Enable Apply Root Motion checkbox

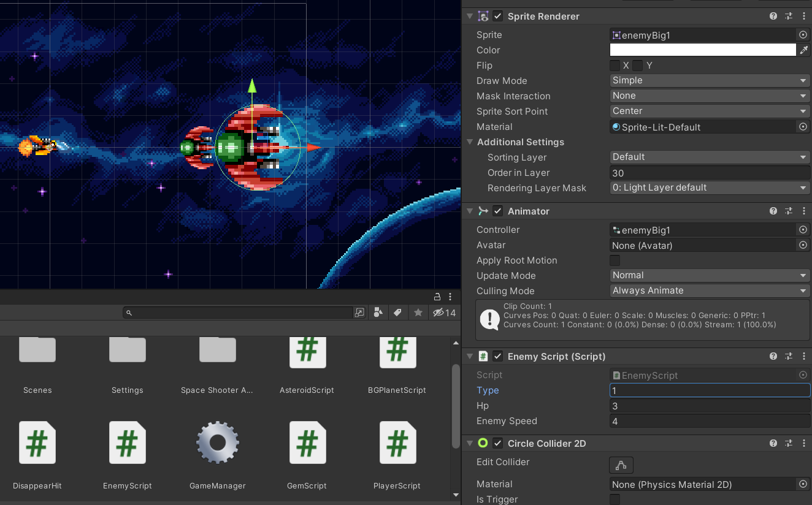(615, 260)
